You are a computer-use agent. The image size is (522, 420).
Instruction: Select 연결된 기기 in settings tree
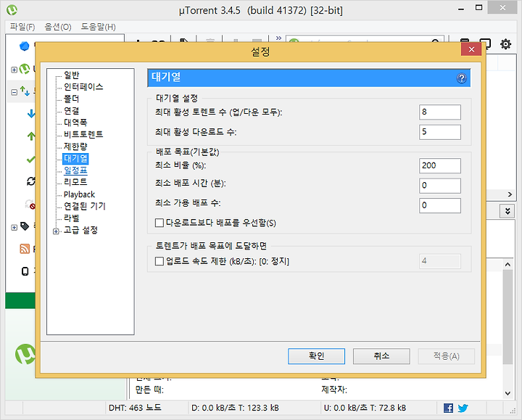(x=85, y=206)
